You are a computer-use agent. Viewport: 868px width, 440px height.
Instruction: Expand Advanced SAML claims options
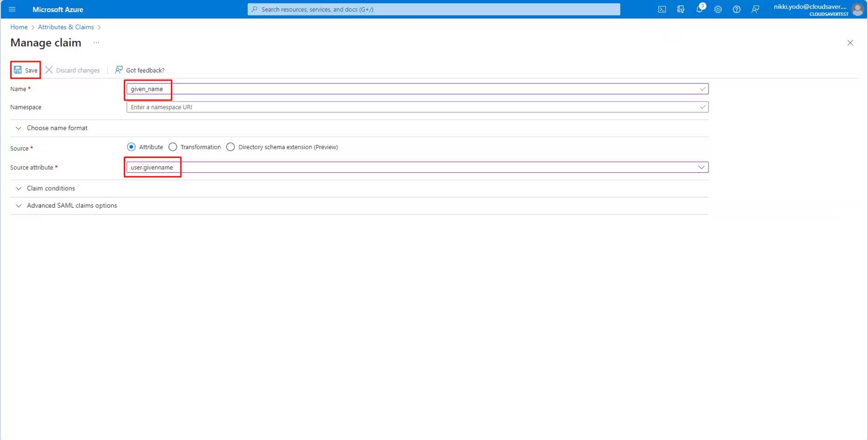tap(71, 206)
